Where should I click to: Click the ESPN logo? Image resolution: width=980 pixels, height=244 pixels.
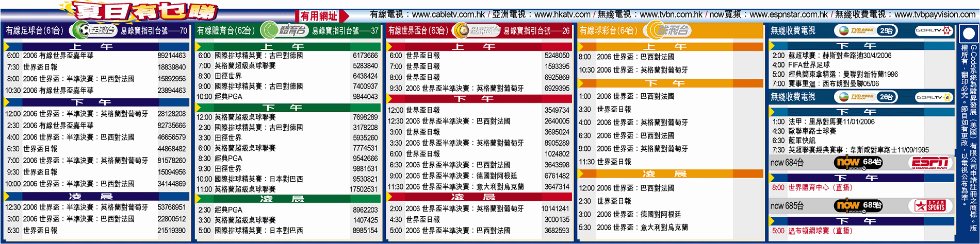[929, 163]
